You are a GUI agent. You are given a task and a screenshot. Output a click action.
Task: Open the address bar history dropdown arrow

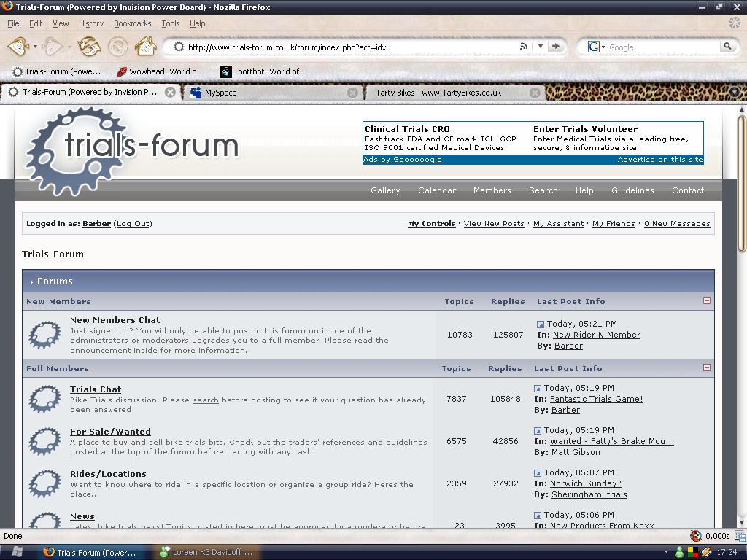coord(541,47)
